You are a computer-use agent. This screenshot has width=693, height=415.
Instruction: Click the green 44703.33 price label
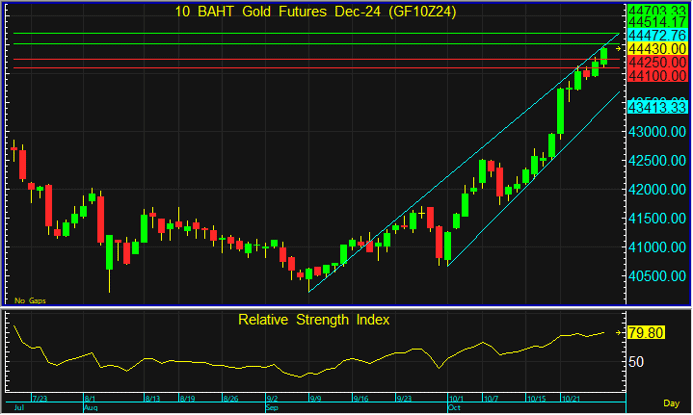(x=659, y=8)
